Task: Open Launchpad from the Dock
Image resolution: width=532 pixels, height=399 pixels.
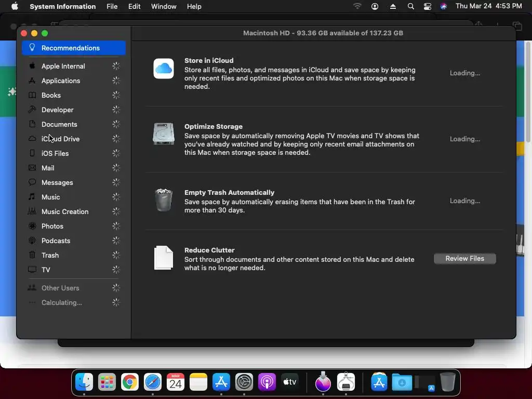Action: [x=107, y=382]
